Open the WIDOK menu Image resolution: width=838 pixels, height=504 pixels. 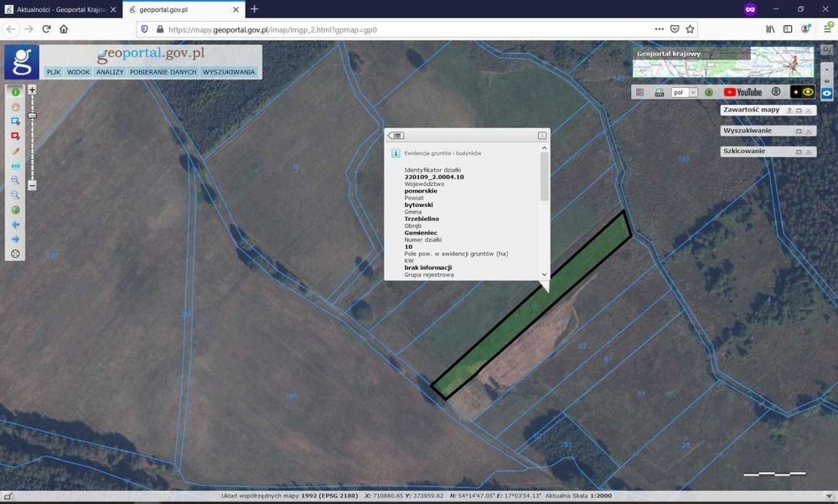[x=79, y=72]
